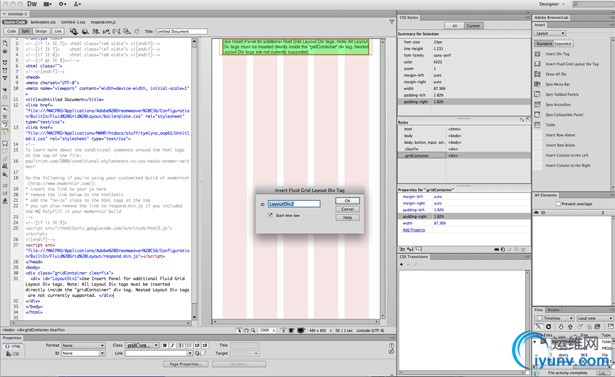The image size is (615, 377).
Task: Click the Table insert icon
Action: pos(537,125)
